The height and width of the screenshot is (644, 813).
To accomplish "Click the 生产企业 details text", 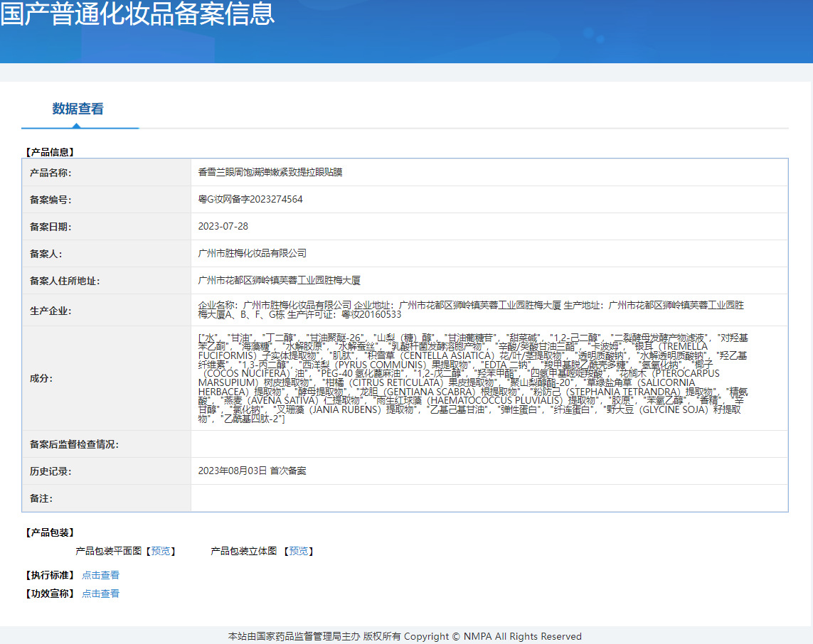I will (471, 310).
